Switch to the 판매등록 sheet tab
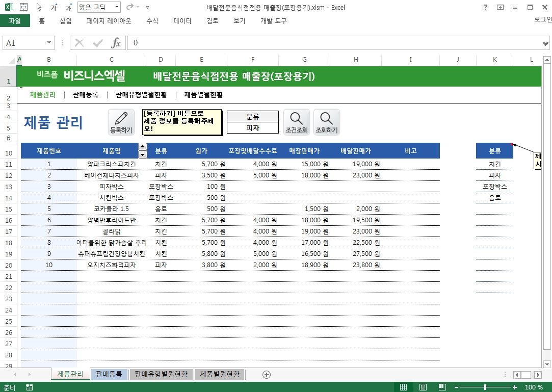This screenshot has width=552, height=392. pos(109,375)
